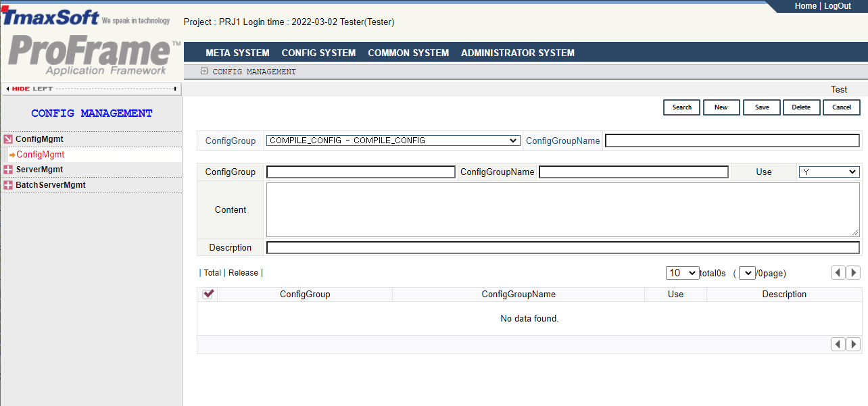This screenshot has width=868, height=406.
Task: Click previous page arrow below table
Action: pos(838,345)
